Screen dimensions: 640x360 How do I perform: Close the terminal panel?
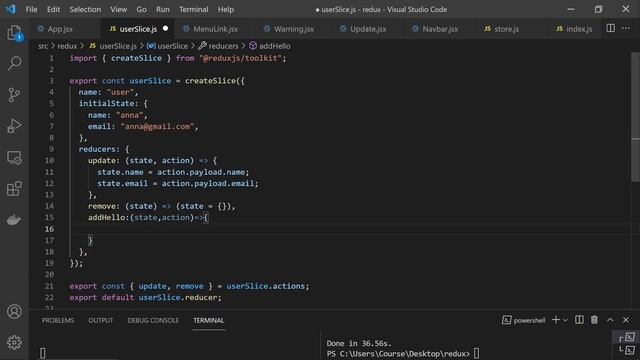click(x=626, y=320)
